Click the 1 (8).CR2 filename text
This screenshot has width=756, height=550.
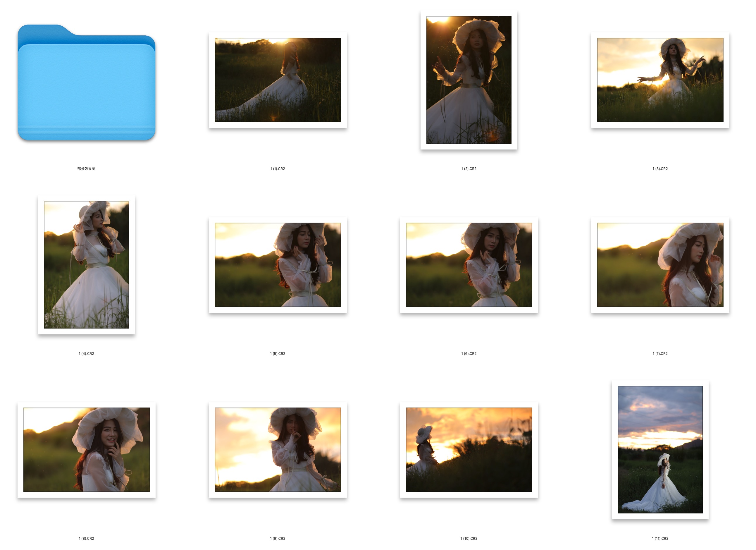click(x=86, y=538)
